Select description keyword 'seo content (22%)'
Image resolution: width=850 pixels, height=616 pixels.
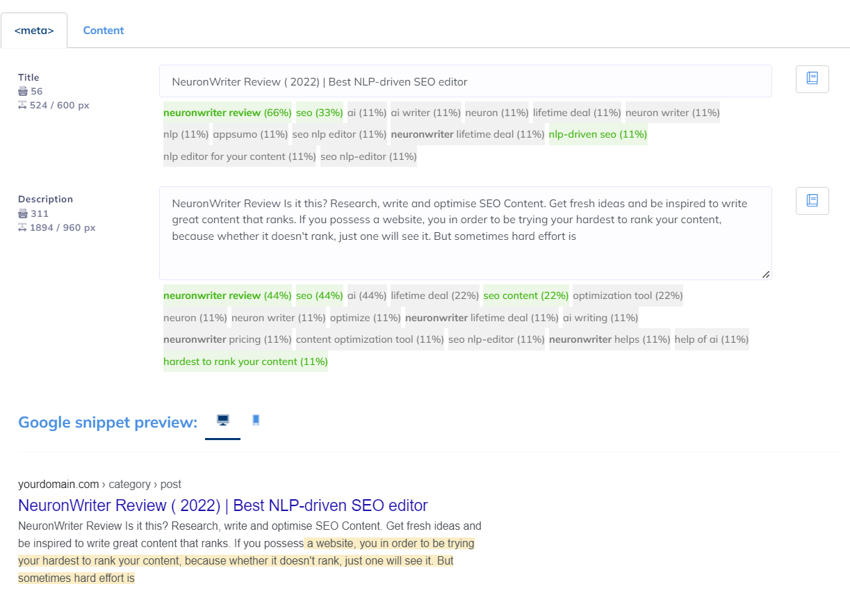point(526,295)
